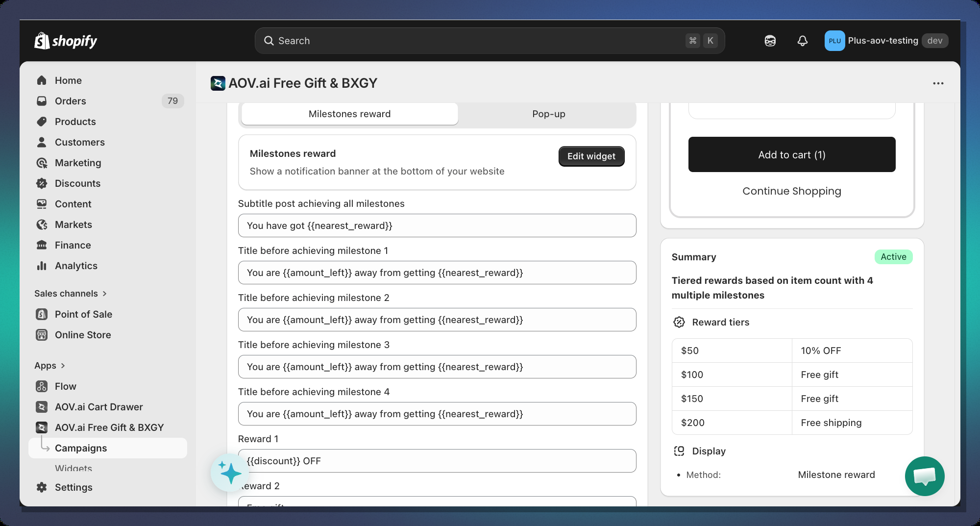This screenshot has width=980, height=526.
Task: Open Discounts from the sidebar
Action: [77, 183]
